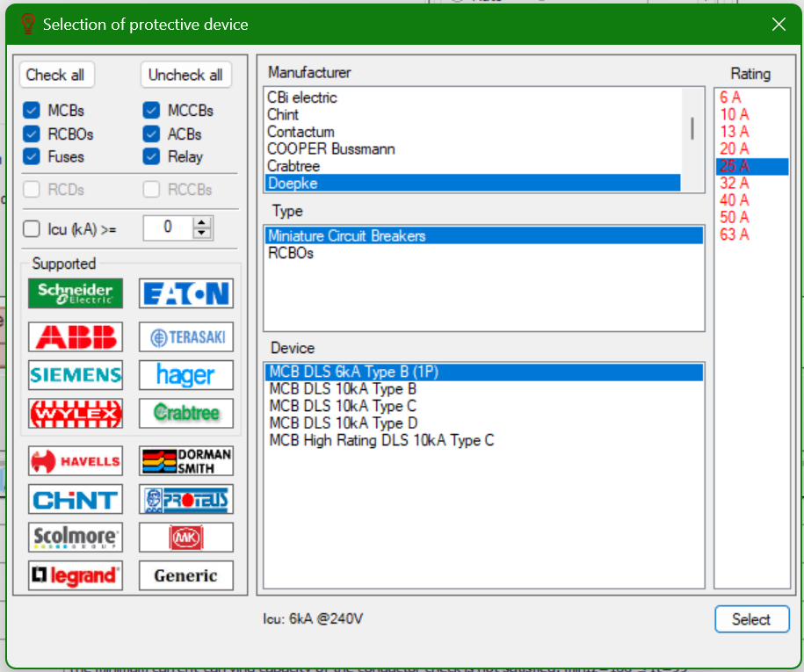Pick the 40 A rating
804x672 pixels.
[751, 200]
